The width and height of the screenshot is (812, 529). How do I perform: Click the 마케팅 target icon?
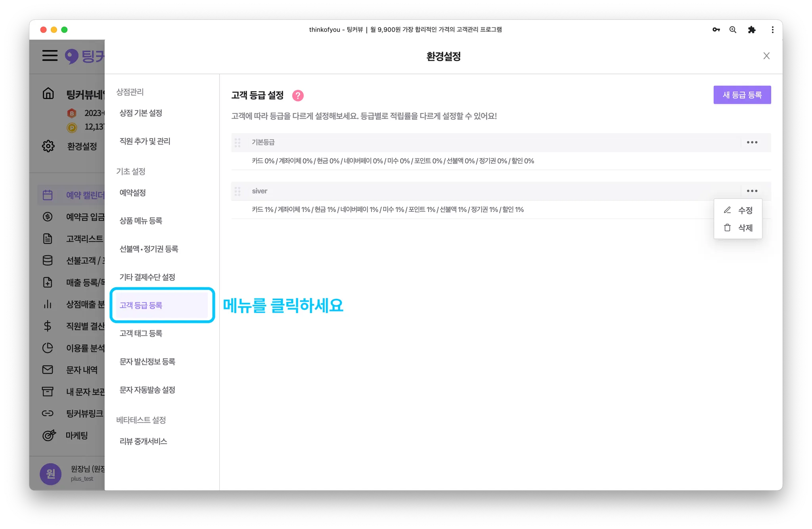(49, 435)
